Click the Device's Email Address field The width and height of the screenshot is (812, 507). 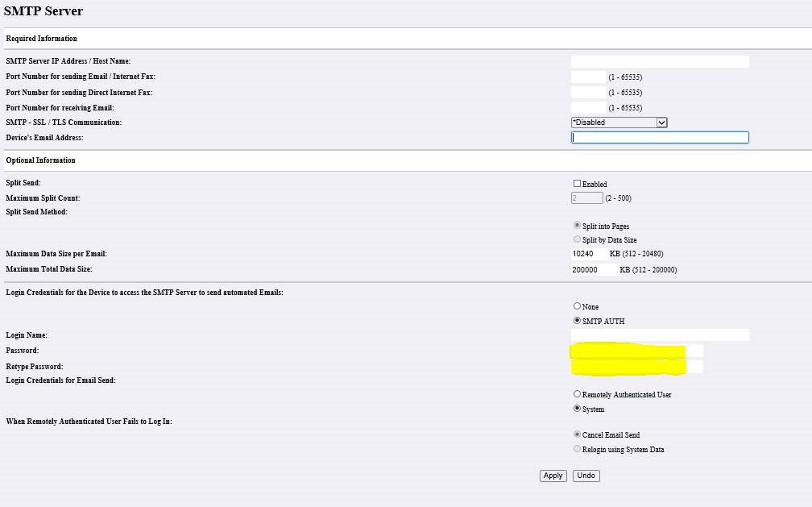pos(659,137)
